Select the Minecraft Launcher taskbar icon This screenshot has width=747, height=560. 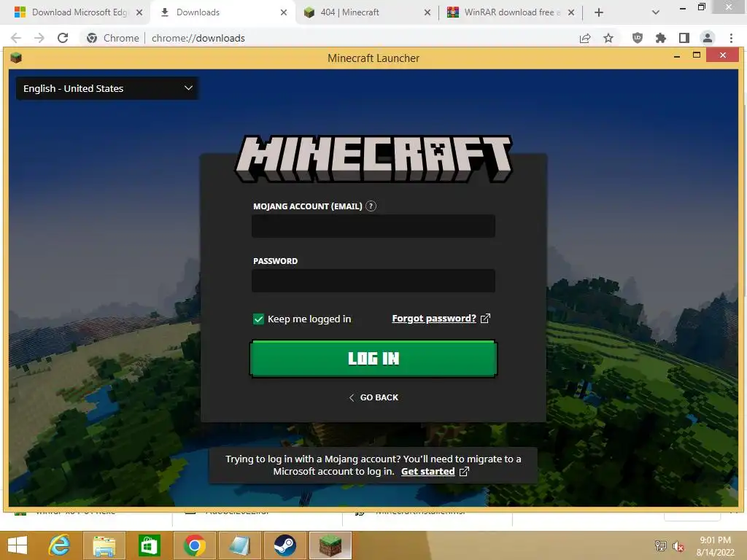coord(330,545)
